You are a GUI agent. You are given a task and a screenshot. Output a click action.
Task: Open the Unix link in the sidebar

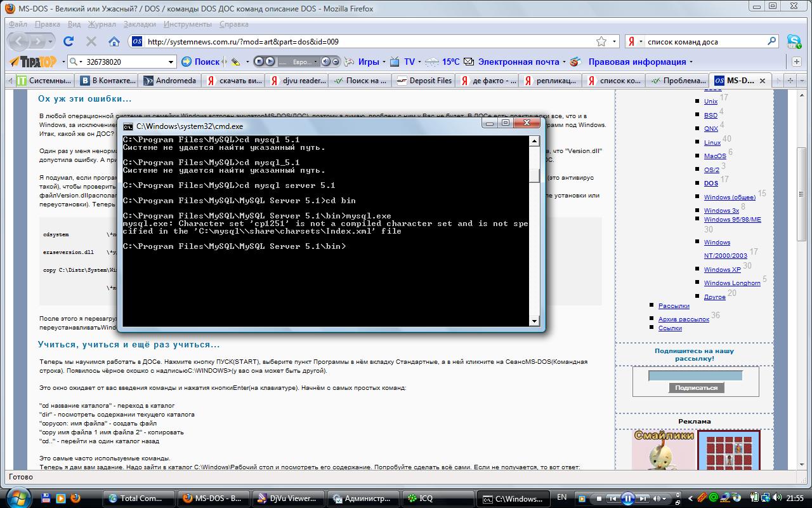click(x=710, y=102)
